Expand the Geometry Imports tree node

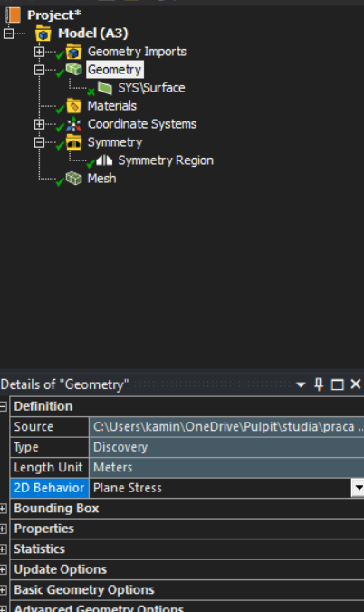pos(39,52)
